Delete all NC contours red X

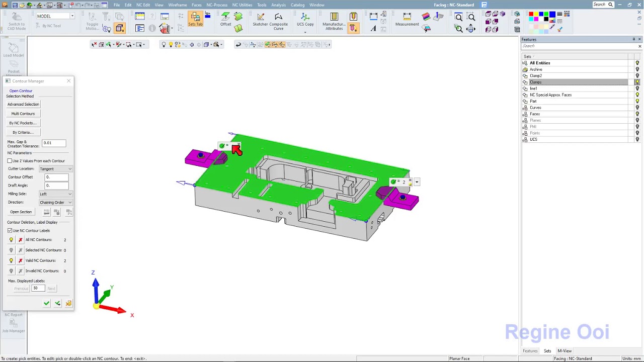(20, 240)
